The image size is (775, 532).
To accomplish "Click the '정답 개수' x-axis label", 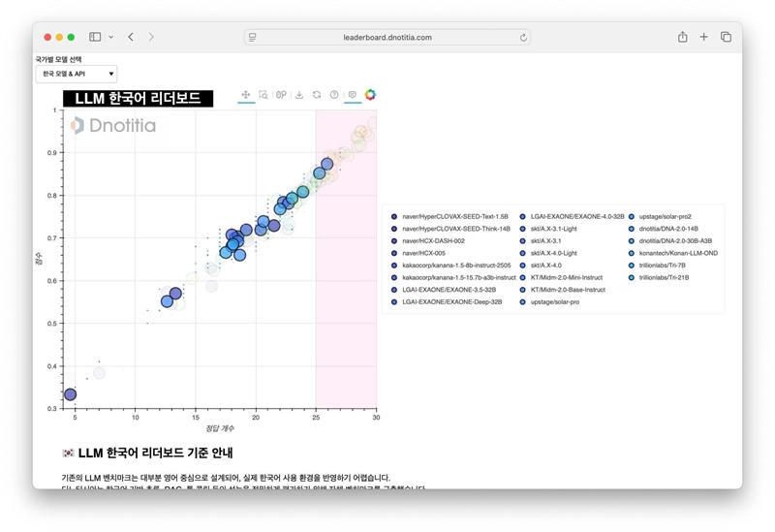I will pyautogui.click(x=220, y=428).
